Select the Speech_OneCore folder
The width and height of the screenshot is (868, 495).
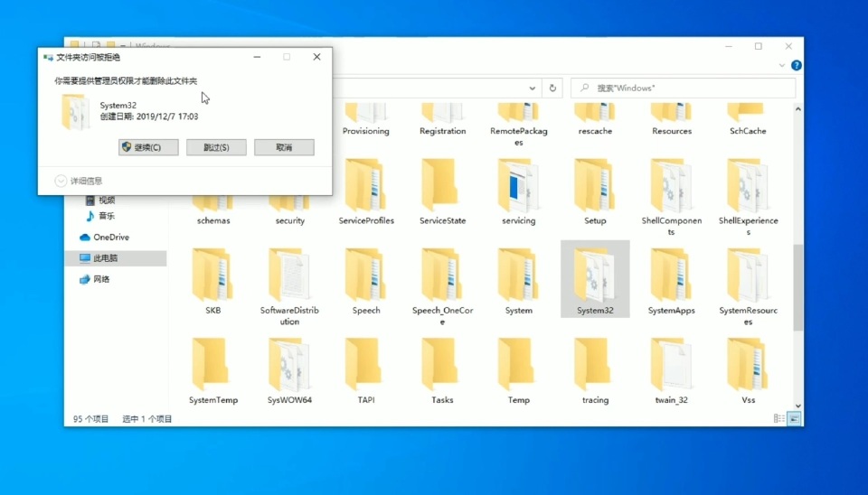(x=442, y=287)
